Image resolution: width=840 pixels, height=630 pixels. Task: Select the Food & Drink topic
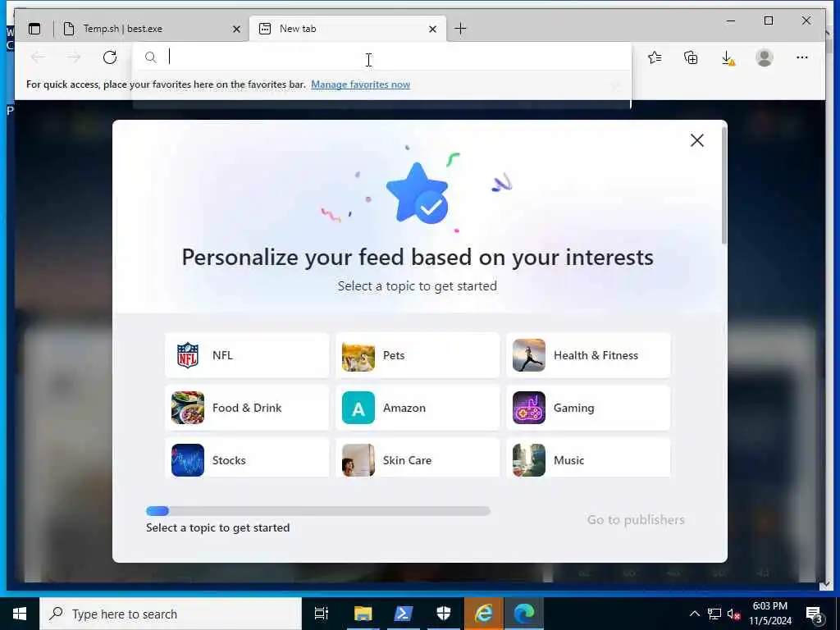click(x=247, y=408)
